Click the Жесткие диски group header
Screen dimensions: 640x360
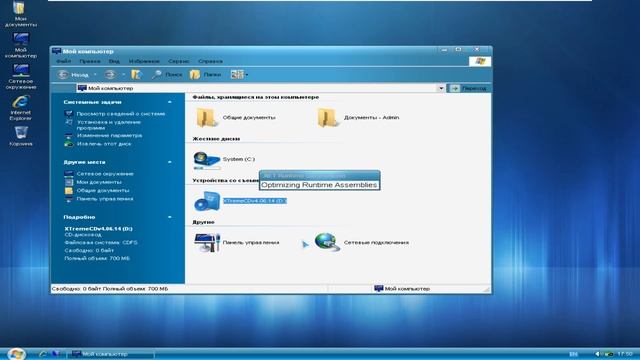tap(216, 139)
